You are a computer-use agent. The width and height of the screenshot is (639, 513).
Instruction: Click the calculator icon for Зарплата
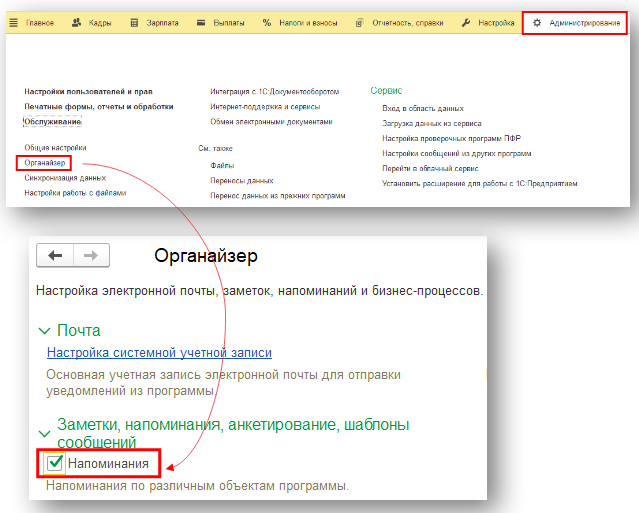[135, 22]
